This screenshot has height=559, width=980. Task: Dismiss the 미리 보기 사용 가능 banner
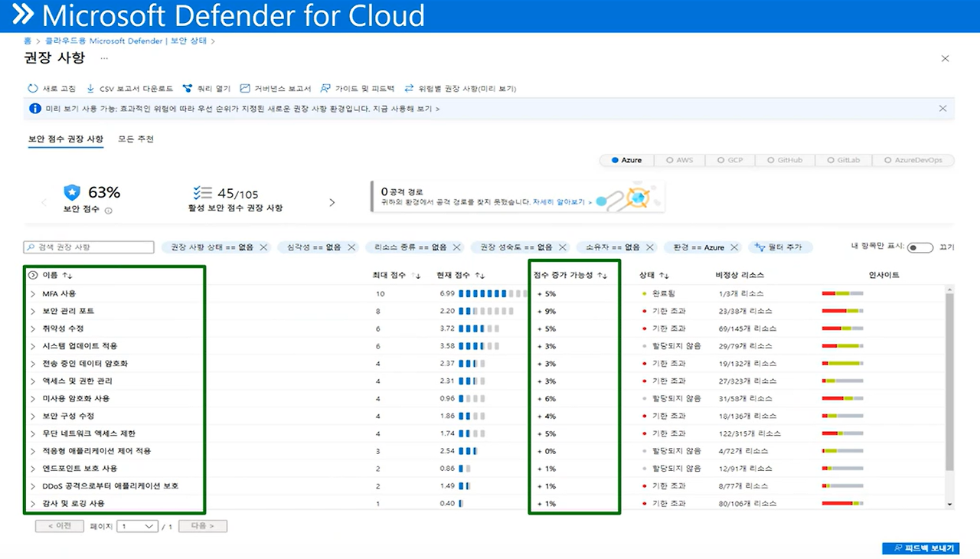click(943, 109)
